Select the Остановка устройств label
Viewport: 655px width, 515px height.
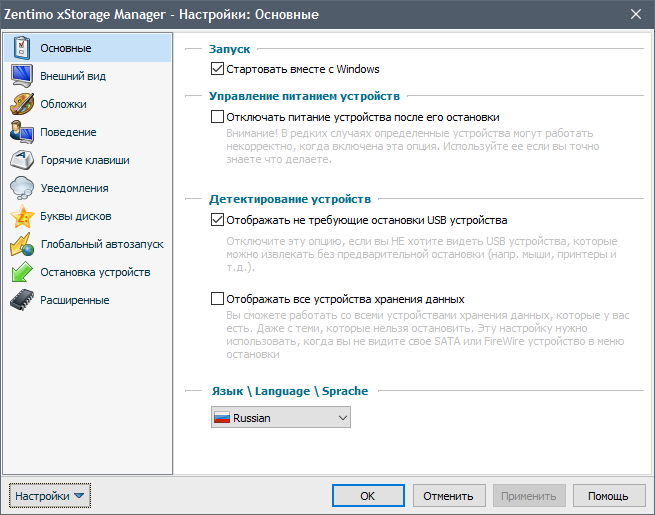tap(95, 272)
